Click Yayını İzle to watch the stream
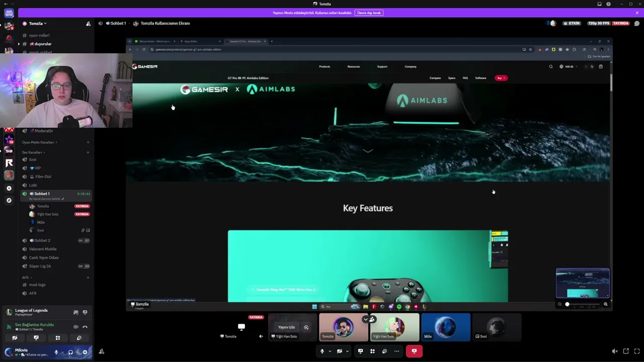This screenshot has width=644, height=362. [286, 327]
